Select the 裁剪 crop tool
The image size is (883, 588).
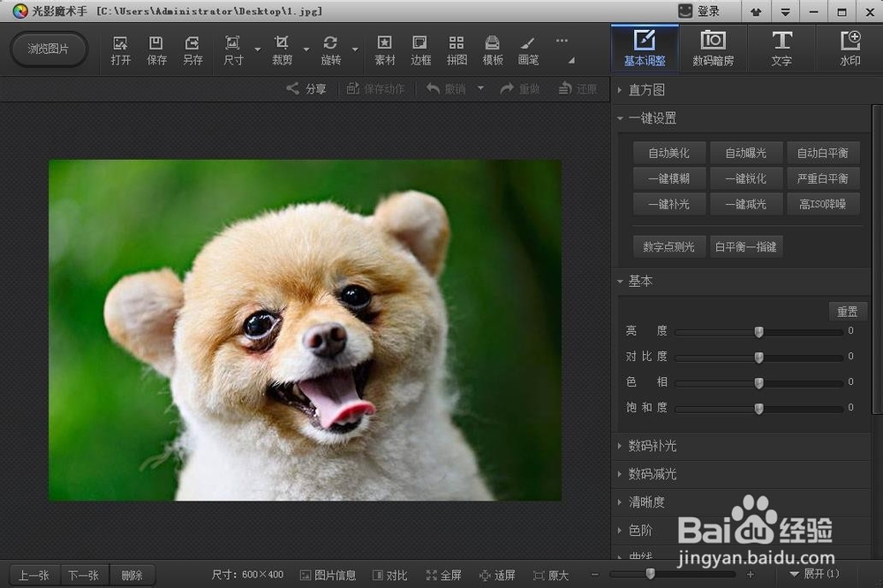click(x=282, y=50)
